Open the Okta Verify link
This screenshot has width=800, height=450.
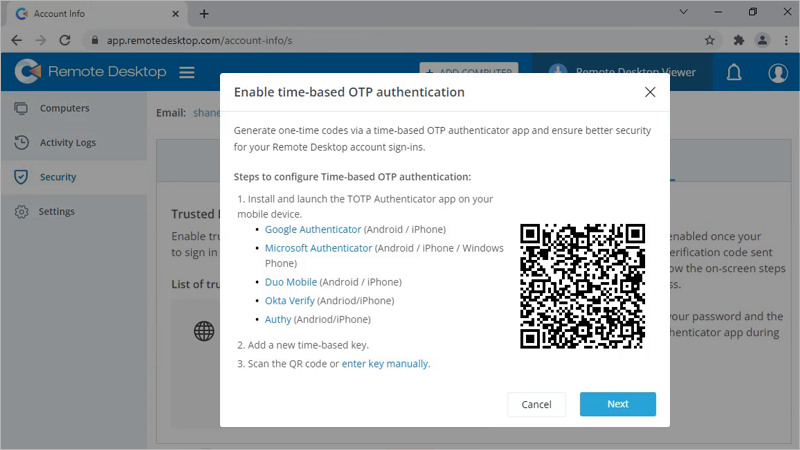click(291, 300)
